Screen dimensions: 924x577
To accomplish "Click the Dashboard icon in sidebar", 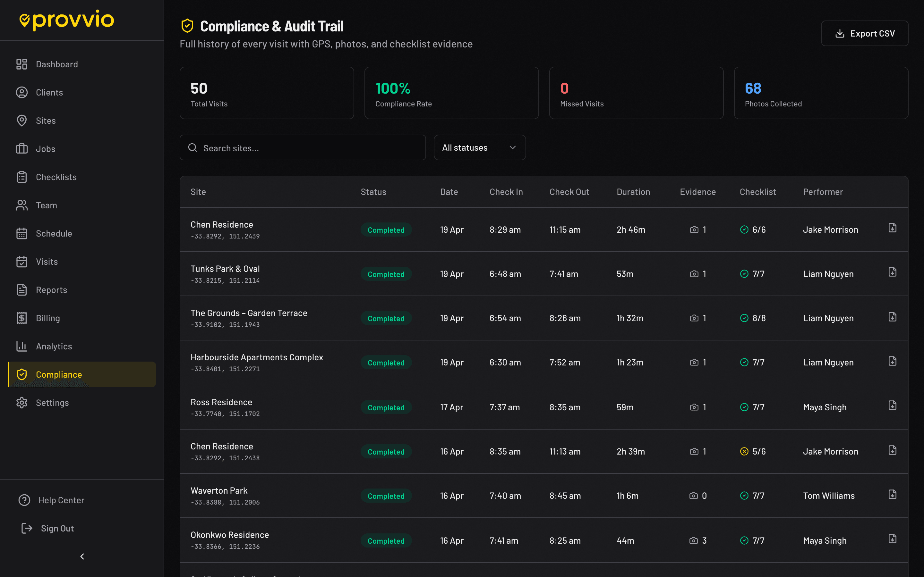I will [x=22, y=64].
